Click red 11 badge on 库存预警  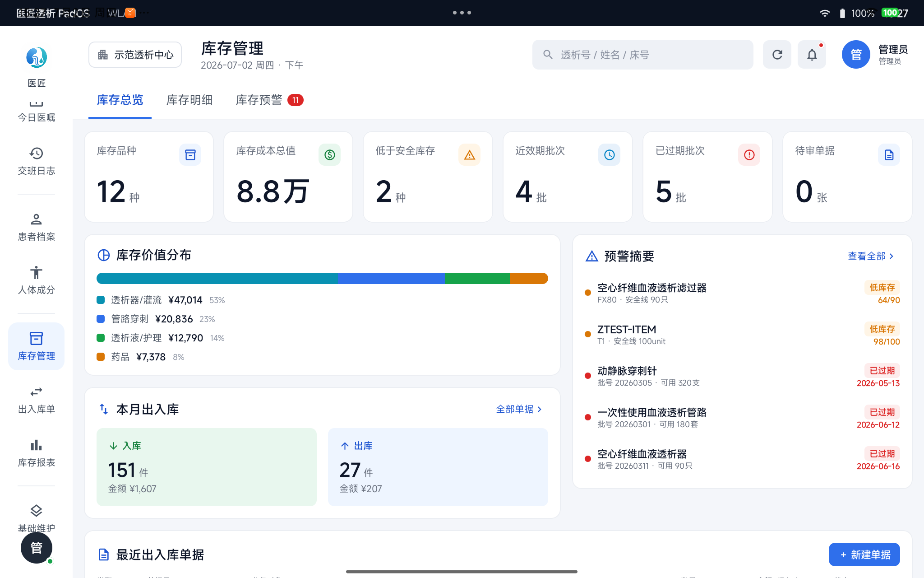click(296, 100)
